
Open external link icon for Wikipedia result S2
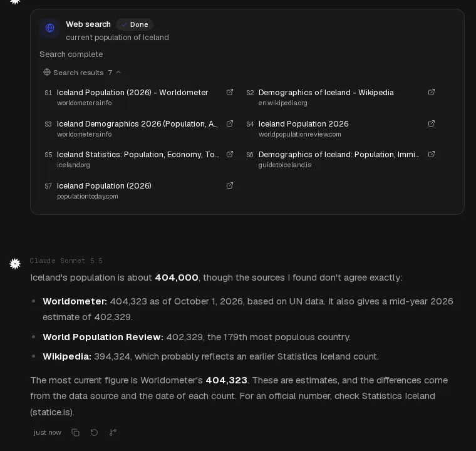point(432,92)
